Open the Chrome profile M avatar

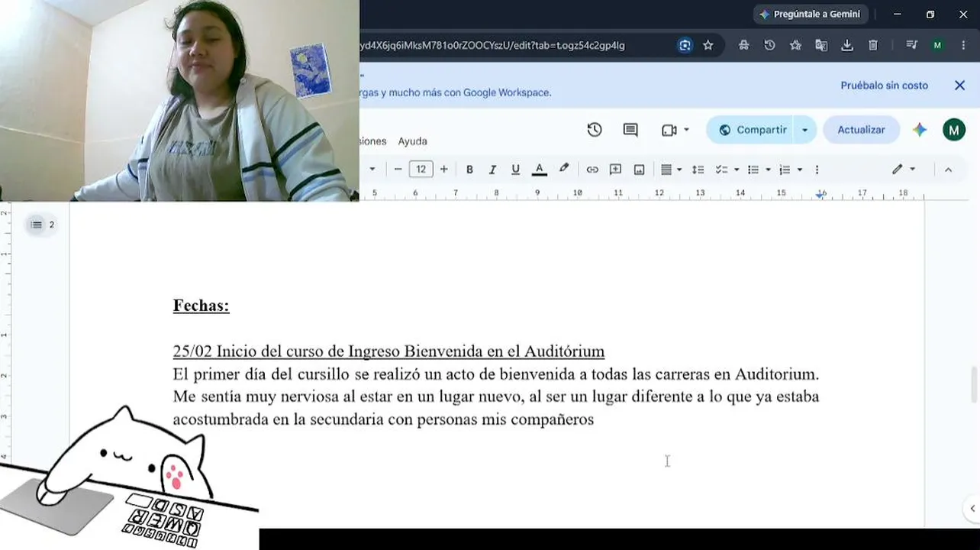coord(937,45)
